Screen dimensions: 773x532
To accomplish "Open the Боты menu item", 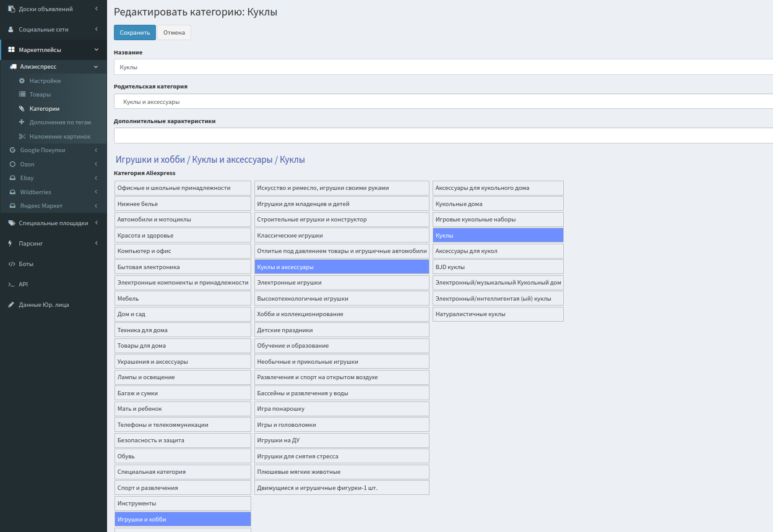I will pos(53,264).
